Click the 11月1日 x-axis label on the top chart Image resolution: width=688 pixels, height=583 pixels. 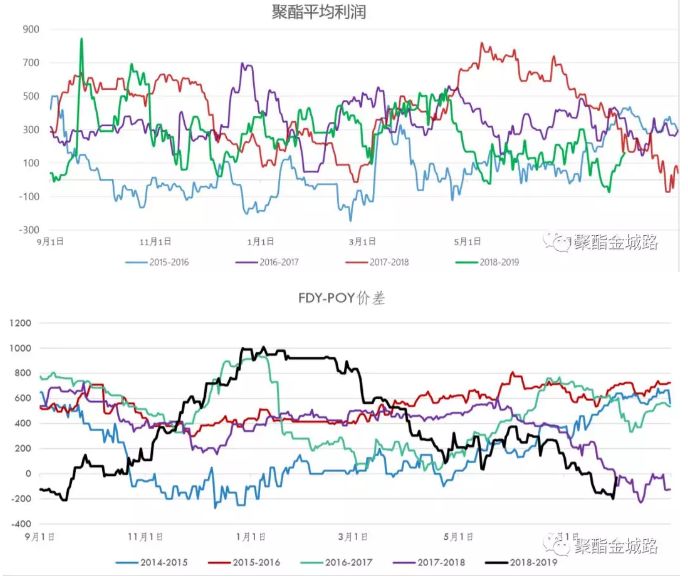point(155,241)
